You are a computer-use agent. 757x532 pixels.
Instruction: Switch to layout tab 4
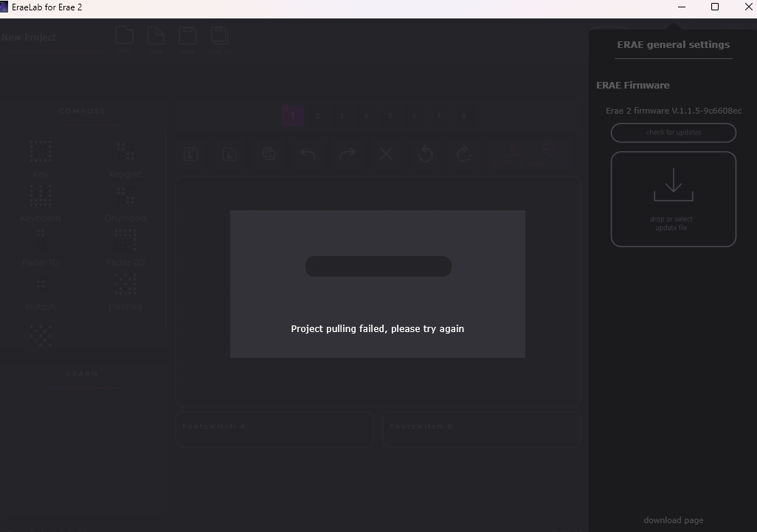366,116
